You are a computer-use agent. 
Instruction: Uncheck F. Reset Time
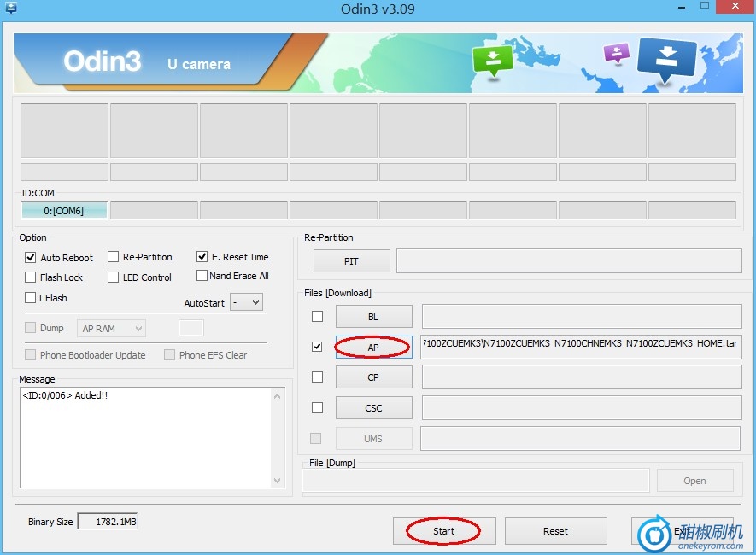point(202,256)
